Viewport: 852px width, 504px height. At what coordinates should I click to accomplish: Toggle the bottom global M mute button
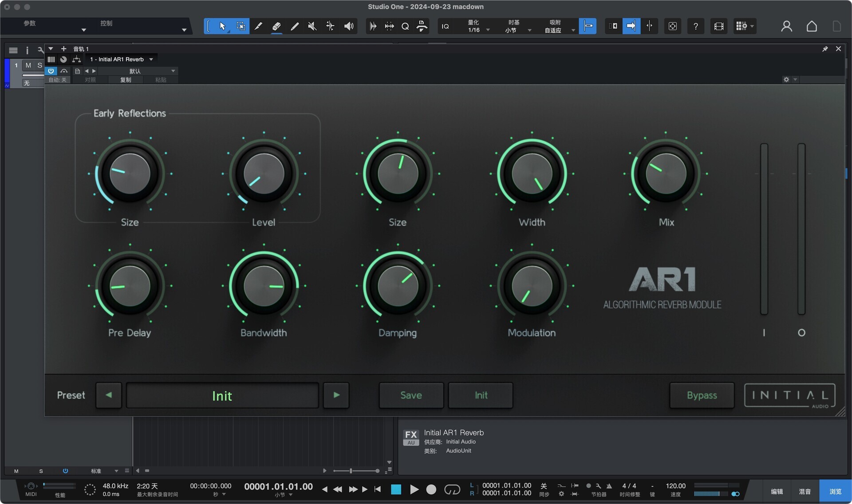coord(16,471)
